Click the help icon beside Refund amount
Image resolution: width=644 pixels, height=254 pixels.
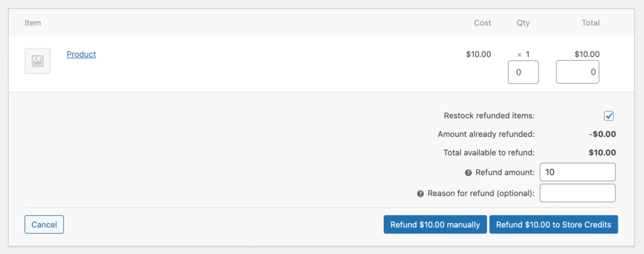tap(468, 172)
